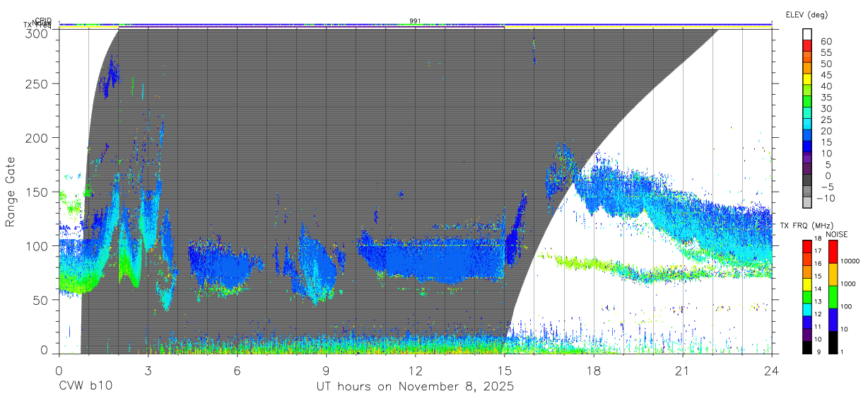The height and width of the screenshot is (401, 868).
Task: Select the light gray bottom swatch of the ELEV bar
Action: coord(808,203)
